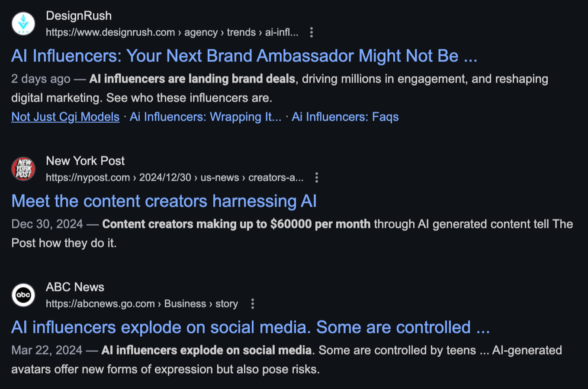The width and height of the screenshot is (588, 389).
Task: Click the abcnews.go.com breadcrumb URL
Action: tap(141, 304)
